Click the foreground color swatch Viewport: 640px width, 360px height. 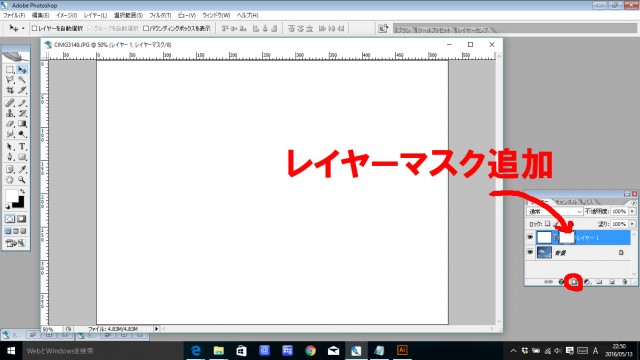(x=11, y=196)
